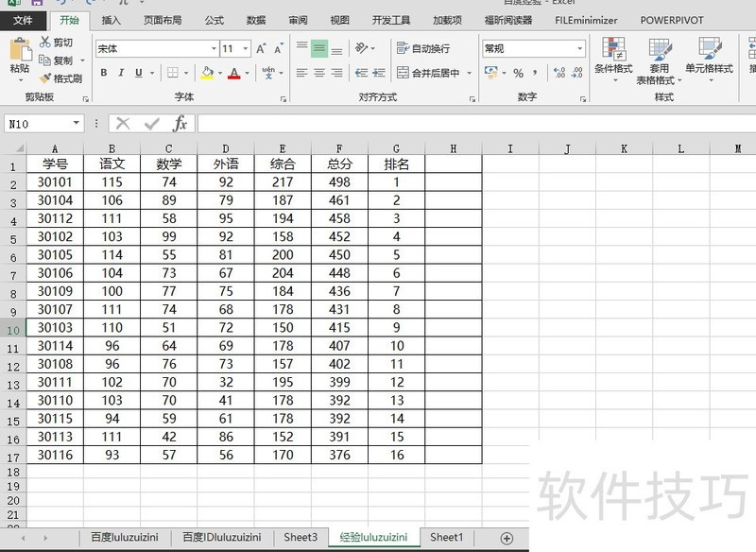Expand the font group dialog launcher
This screenshot has height=552, width=756.
[283, 99]
